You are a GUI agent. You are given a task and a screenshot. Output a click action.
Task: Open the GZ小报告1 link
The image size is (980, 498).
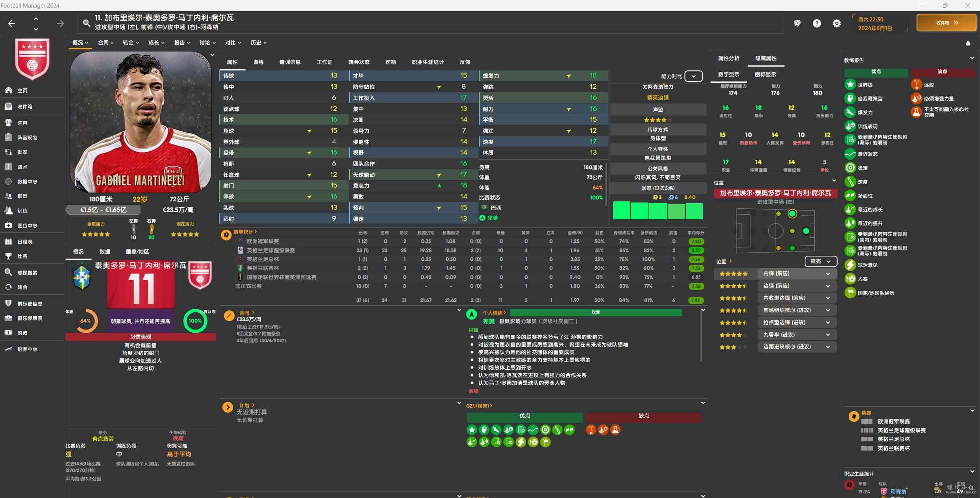click(x=479, y=406)
